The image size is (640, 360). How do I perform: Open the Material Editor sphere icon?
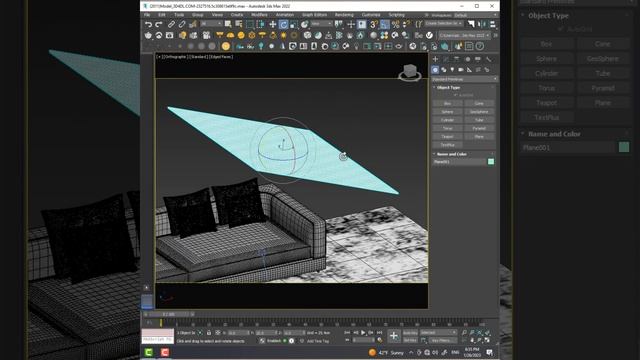tap(373, 36)
